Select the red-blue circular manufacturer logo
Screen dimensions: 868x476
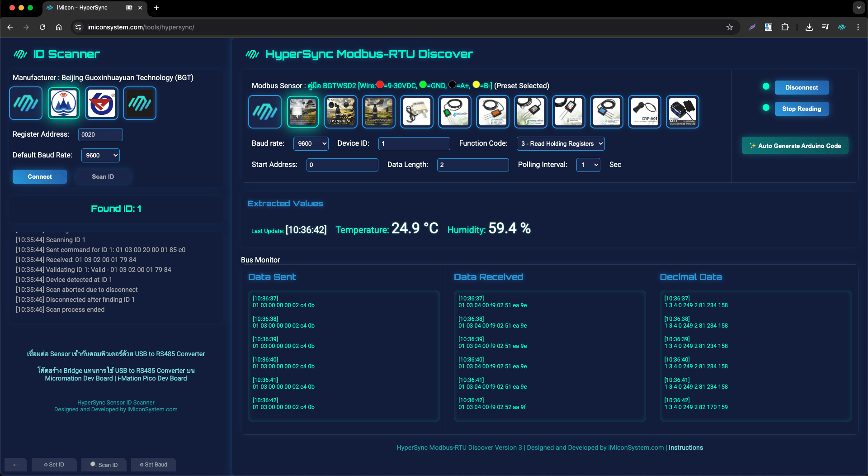[102, 103]
